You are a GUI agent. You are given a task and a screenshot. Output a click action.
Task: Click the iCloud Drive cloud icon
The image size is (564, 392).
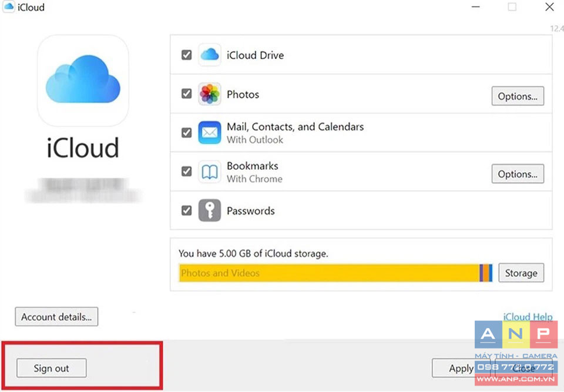tap(209, 55)
